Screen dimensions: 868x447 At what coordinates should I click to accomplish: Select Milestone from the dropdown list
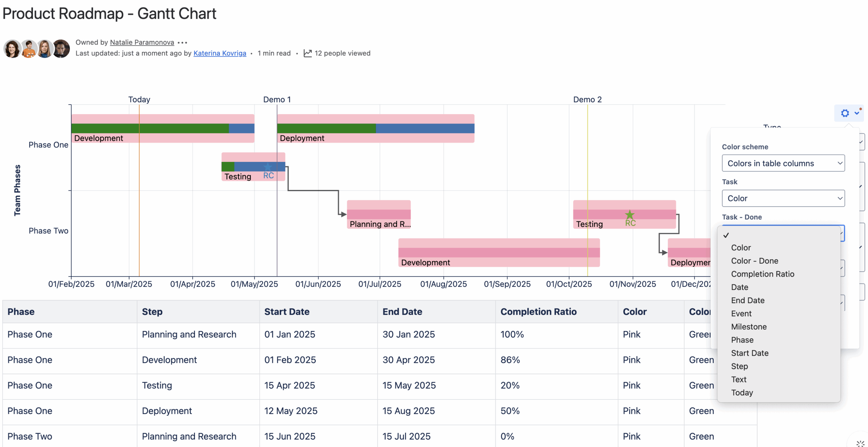click(749, 327)
